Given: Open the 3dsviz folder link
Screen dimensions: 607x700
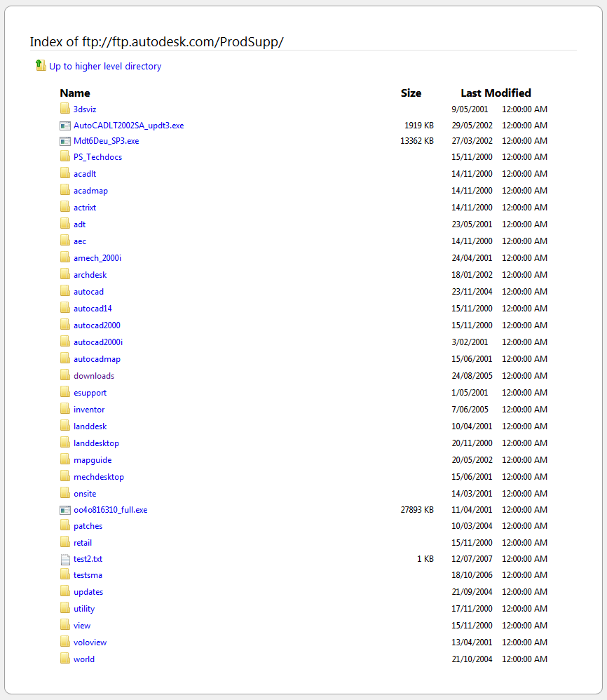Looking at the screenshot, I should pos(85,109).
